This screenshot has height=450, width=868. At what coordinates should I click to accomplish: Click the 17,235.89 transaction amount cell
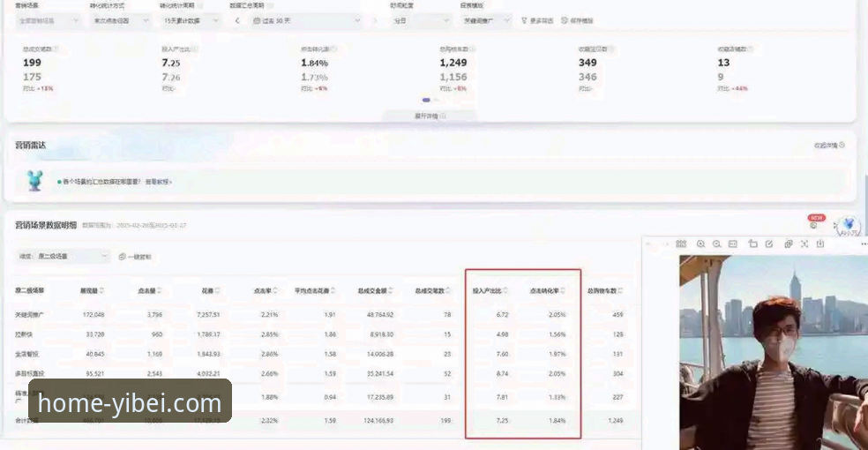click(379, 397)
